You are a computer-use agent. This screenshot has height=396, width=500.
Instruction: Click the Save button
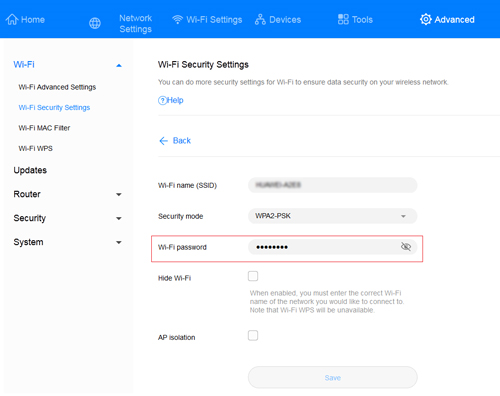pos(333,378)
